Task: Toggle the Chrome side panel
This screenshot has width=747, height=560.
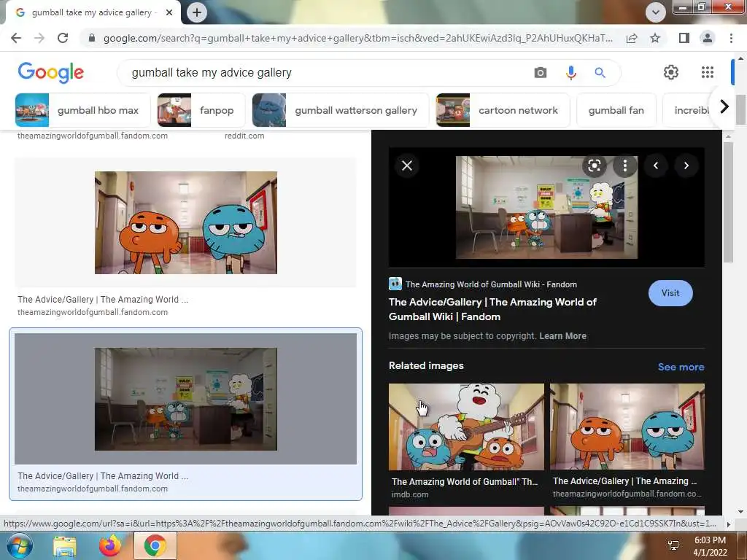Action: tap(684, 38)
